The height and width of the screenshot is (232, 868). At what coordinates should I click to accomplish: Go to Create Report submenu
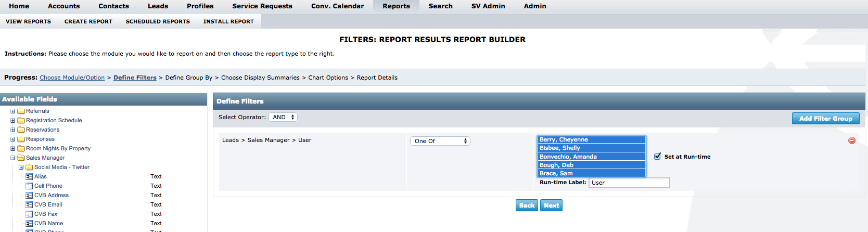pos(88,21)
